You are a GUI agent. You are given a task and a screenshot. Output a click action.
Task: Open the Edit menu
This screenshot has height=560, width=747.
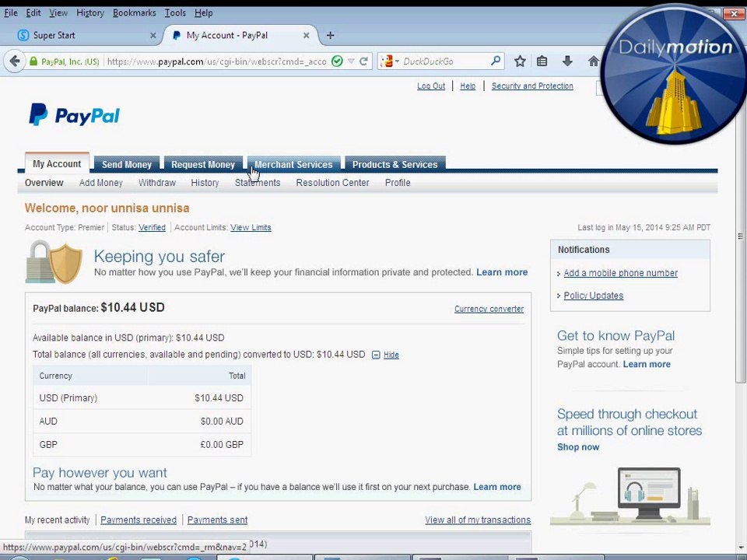[33, 13]
